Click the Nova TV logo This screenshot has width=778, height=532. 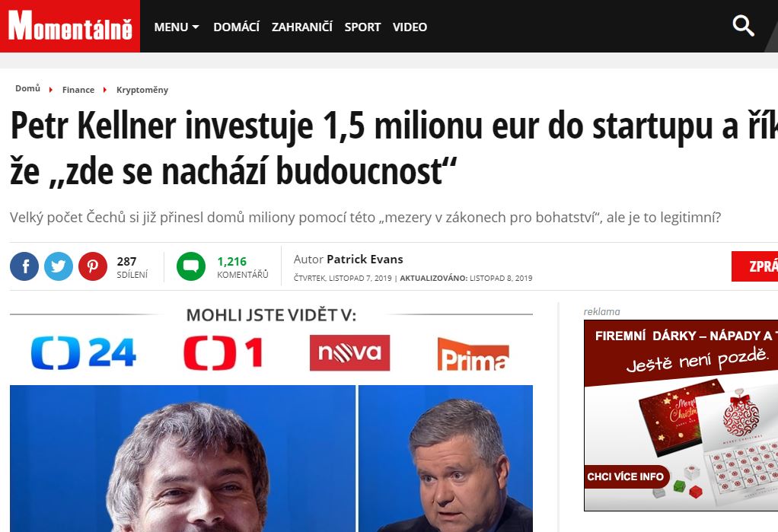tap(350, 353)
